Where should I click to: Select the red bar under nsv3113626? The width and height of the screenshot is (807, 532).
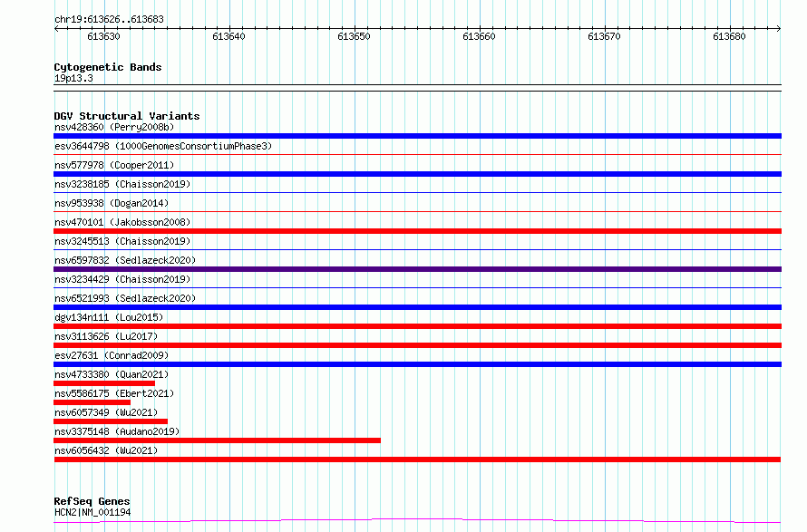click(x=417, y=345)
